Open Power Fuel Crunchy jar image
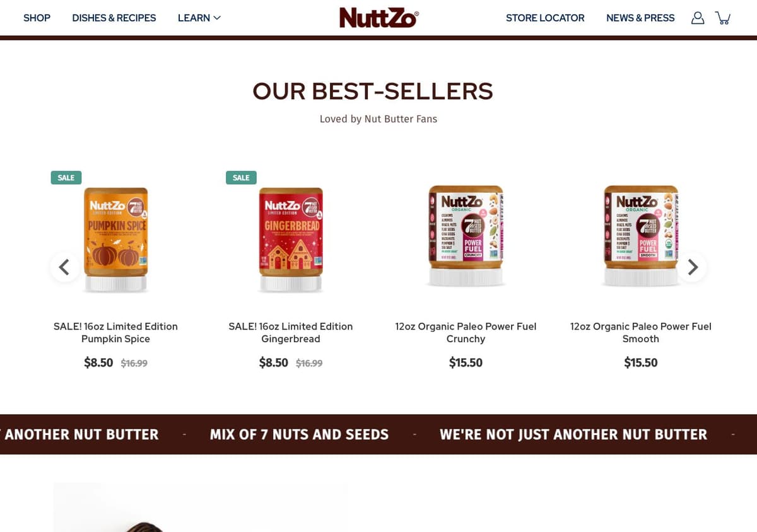757x532 pixels. tap(466, 236)
